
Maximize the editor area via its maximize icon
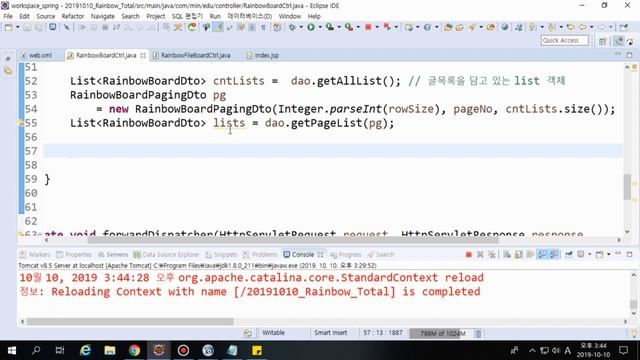pos(629,55)
